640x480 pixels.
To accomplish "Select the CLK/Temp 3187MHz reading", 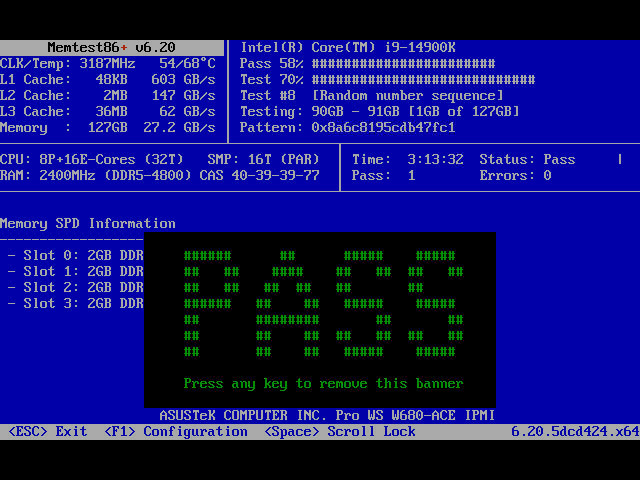I will coord(68,64).
